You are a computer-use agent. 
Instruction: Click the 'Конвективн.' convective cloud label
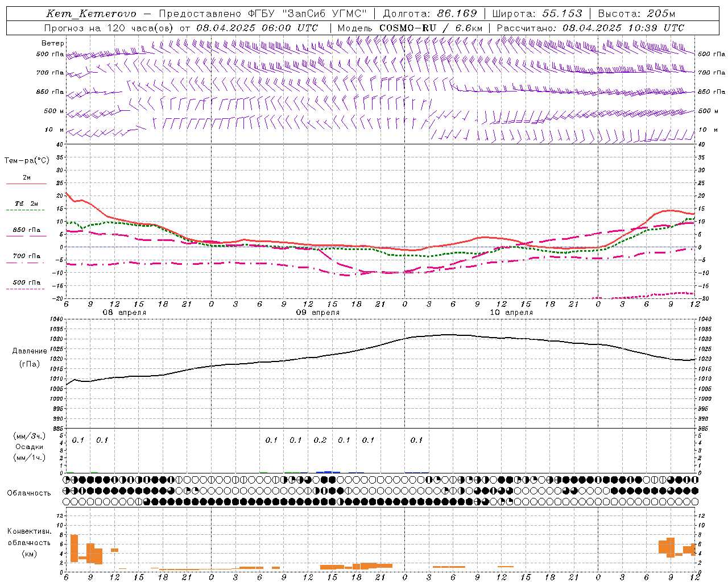[30, 531]
